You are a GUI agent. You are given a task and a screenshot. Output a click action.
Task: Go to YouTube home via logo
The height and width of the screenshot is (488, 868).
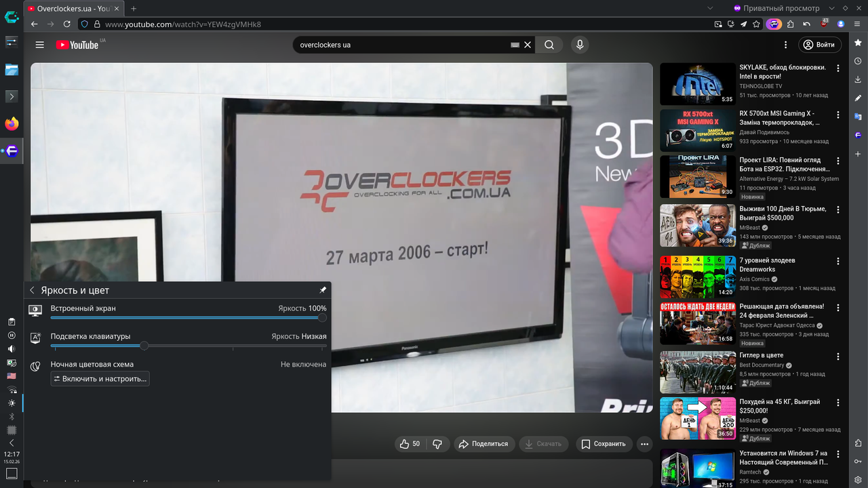tap(77, 45)
